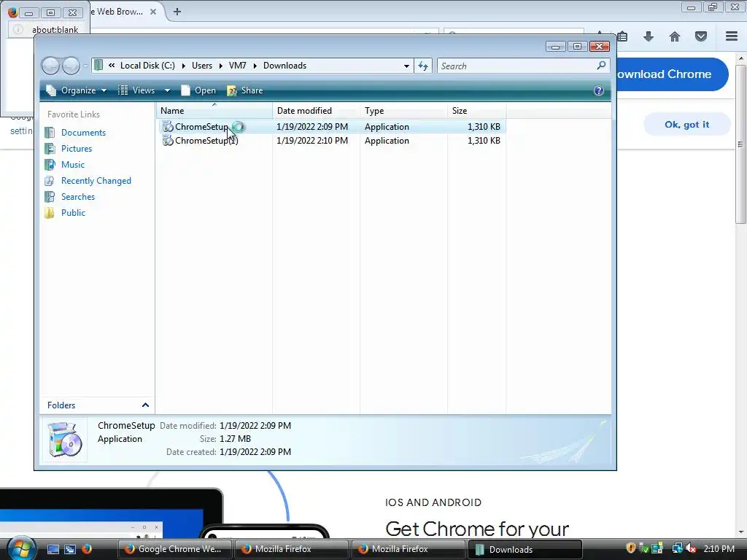The width and height of the screenshot is (747, 560).
Task: Open Music favorite link
Action: [72, 165]
